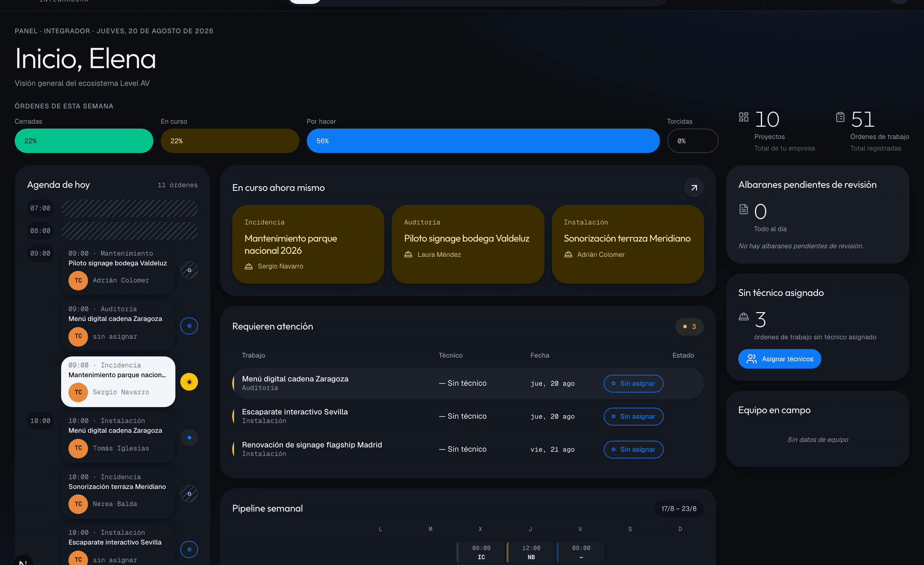Click Sin asignar for Renovación de signage flagship Madrid
The image size is (924, 565).
coord(633,450)
